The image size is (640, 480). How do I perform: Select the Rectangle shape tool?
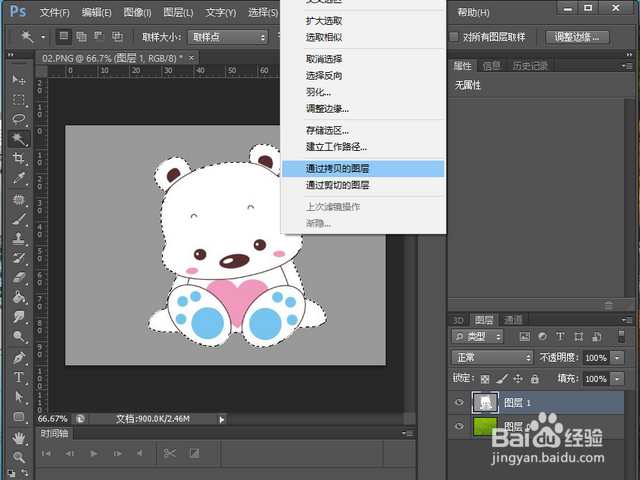19,416
